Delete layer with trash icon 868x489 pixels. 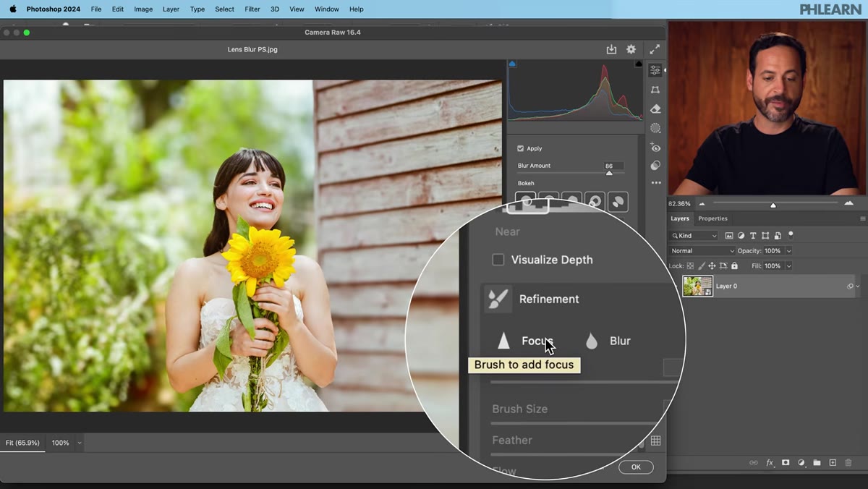click(x=848, y=462)
